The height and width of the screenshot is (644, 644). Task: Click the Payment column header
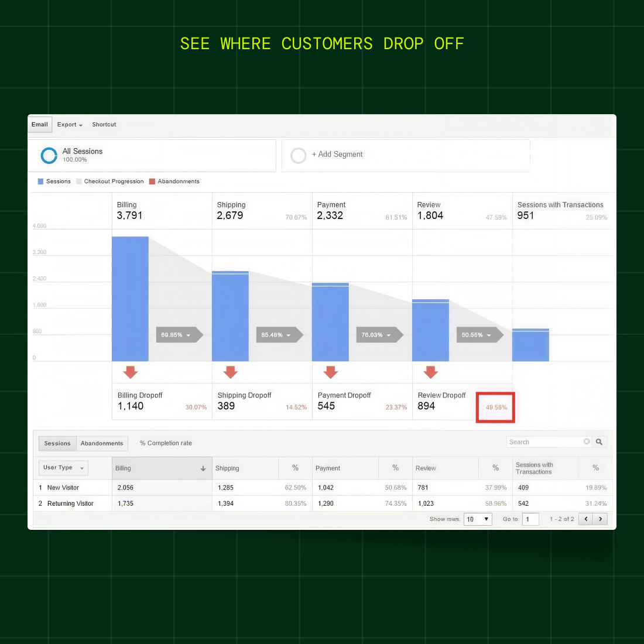pyautogui.click(x=345, y=468)
